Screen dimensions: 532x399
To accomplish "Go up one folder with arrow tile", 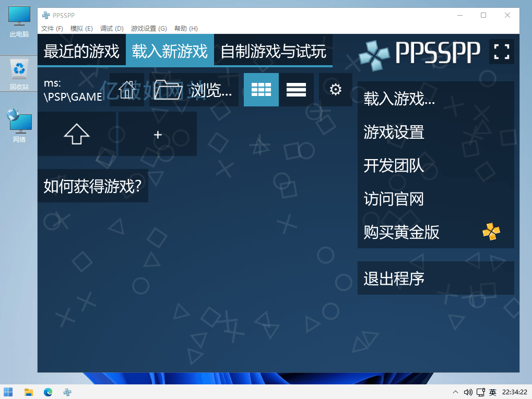I will [x=77, y=134].
